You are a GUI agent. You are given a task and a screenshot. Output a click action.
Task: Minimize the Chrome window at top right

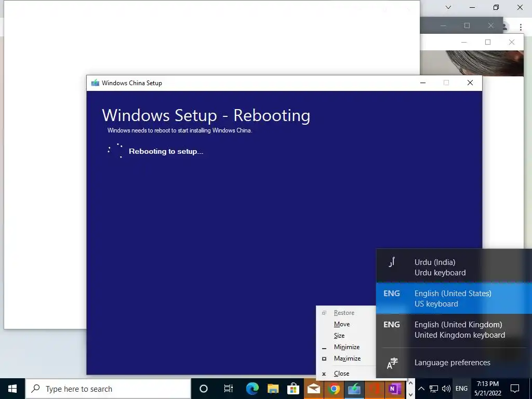coord(472,7)
